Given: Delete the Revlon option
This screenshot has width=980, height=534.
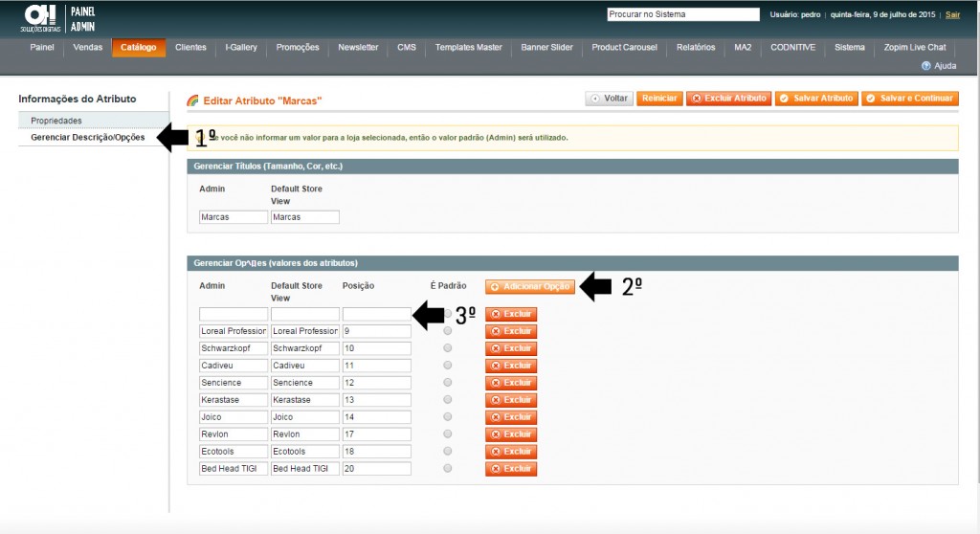Looking at the screenshot, I should click(x=511, y=434).
